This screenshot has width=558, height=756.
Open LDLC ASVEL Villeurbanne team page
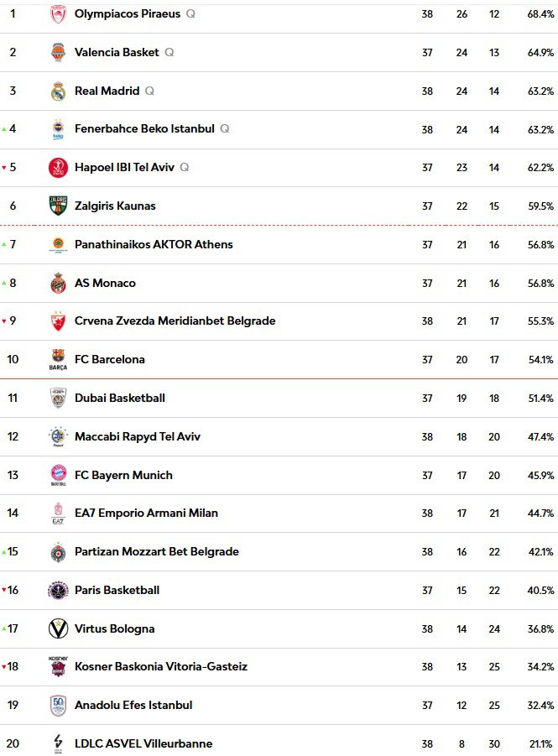[143, 743]
